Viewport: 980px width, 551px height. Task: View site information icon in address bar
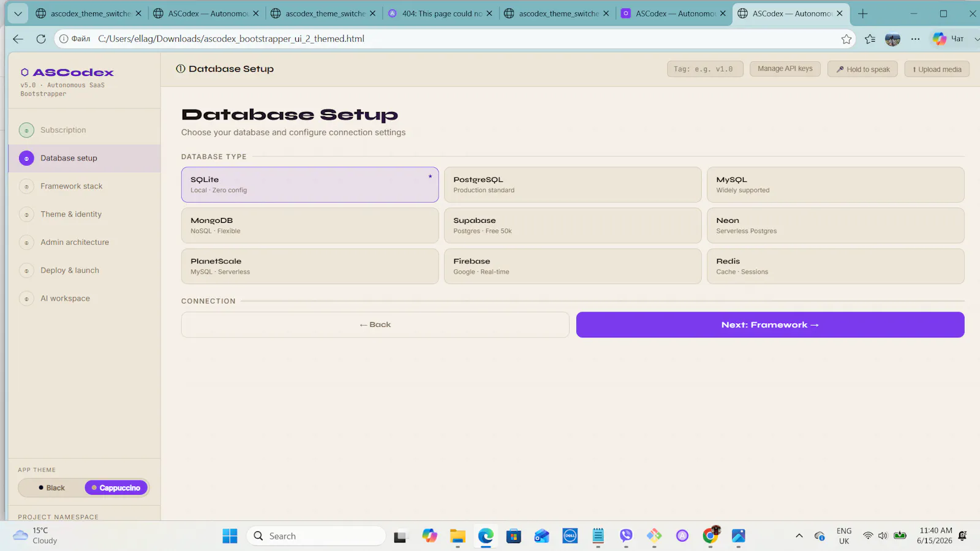pyautogui.click(x=64, y=39)
